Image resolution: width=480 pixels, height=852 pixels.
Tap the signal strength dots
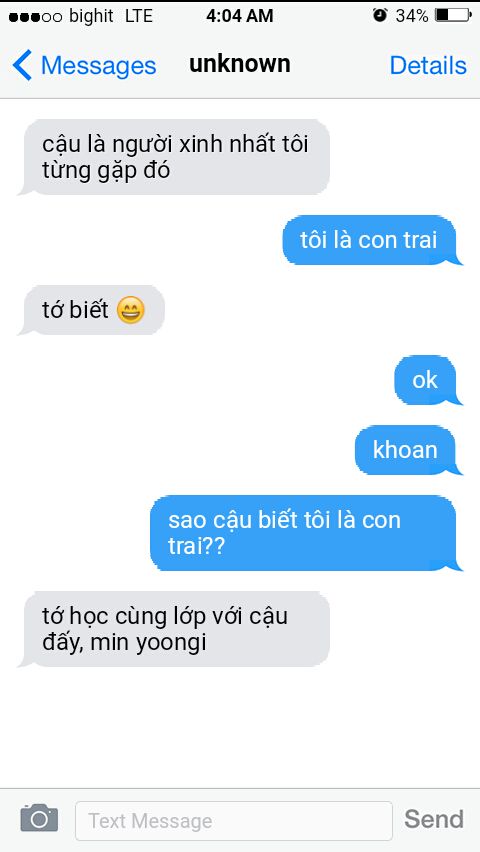(x=36, y=17)
